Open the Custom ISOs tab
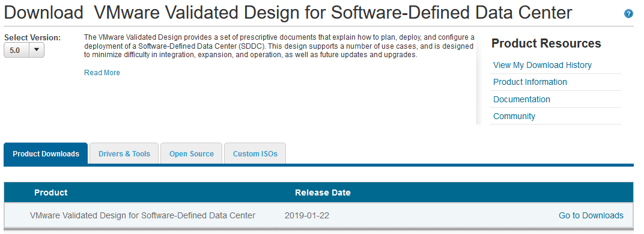644x234 pixels. (255, 154)
